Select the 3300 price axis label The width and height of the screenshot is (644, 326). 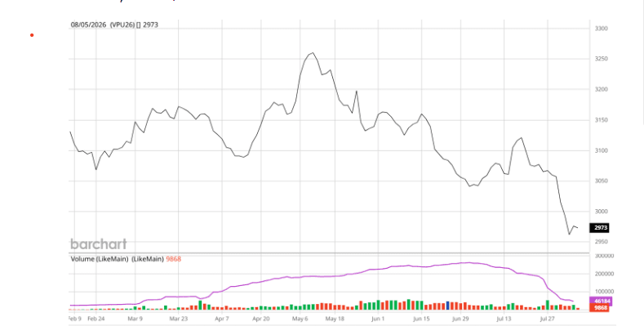click(x=601, y=29)
